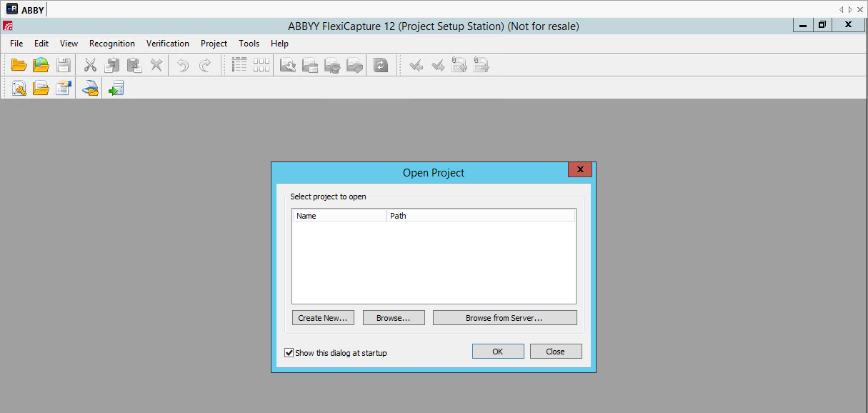
Task: Click the dark refresh arrows icon
Action: coord(381,66)
